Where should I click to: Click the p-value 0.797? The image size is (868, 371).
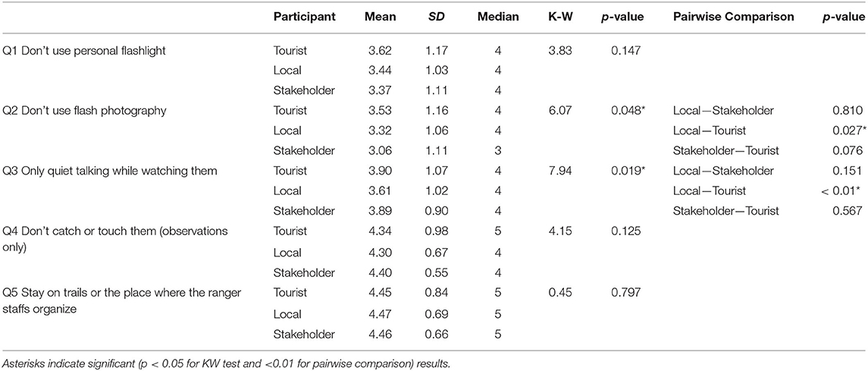[626, 290]
